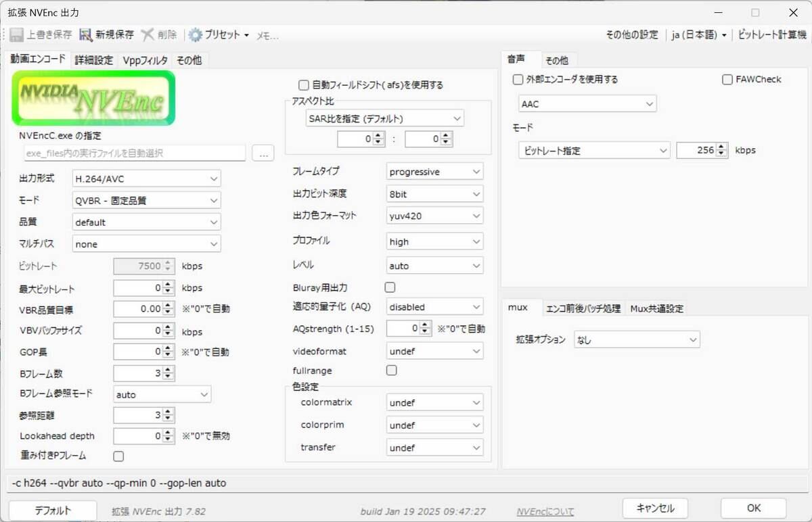This screenshot has width=812, height=522.
Task: Toggle the FAWCheck checkbox
Action: pyautogui.click(x=727, y=79)
